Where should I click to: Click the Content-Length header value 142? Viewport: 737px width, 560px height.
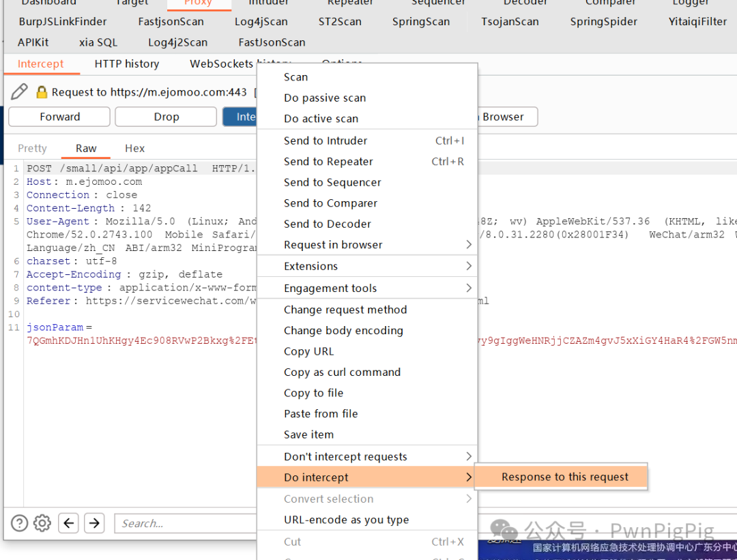[x=141, y=207]
